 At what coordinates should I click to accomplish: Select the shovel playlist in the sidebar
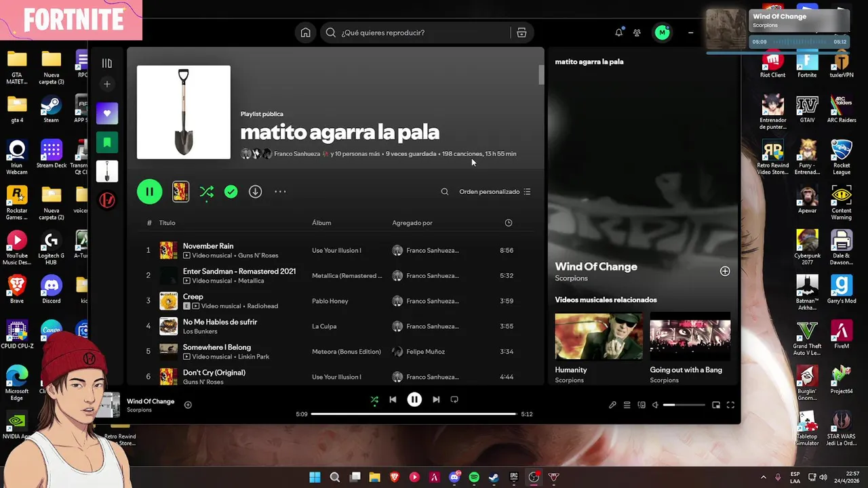pyautogui.click(x=106, y=171)
